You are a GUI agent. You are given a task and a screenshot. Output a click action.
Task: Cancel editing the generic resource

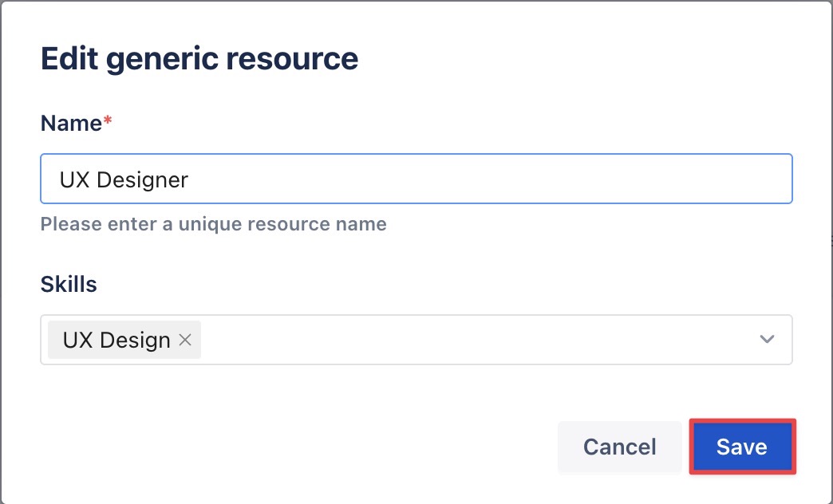(619, 447)
